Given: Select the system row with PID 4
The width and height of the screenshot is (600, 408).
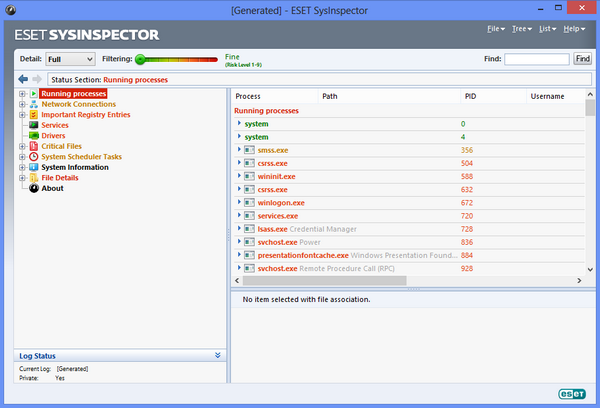Looking at the screenshot, I should (409, 137).
